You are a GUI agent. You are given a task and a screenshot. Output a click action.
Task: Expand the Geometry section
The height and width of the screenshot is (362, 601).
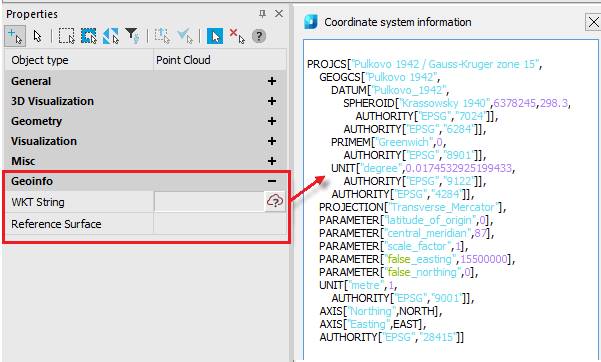(272, 121)
